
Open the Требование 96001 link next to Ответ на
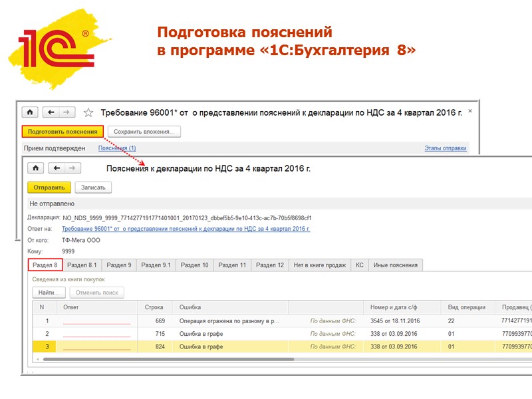[186, 229]
